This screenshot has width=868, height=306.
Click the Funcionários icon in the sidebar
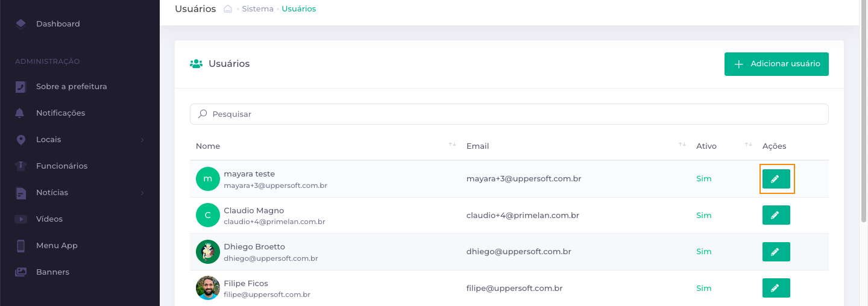20,166
